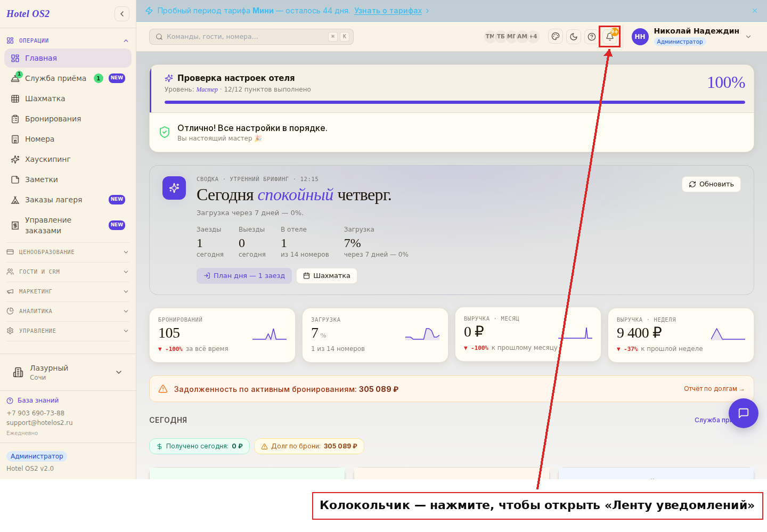Click the Получено сегодня: 0 ₽ chip
This screenshot has height=532, width=767.
coord(199,446)
